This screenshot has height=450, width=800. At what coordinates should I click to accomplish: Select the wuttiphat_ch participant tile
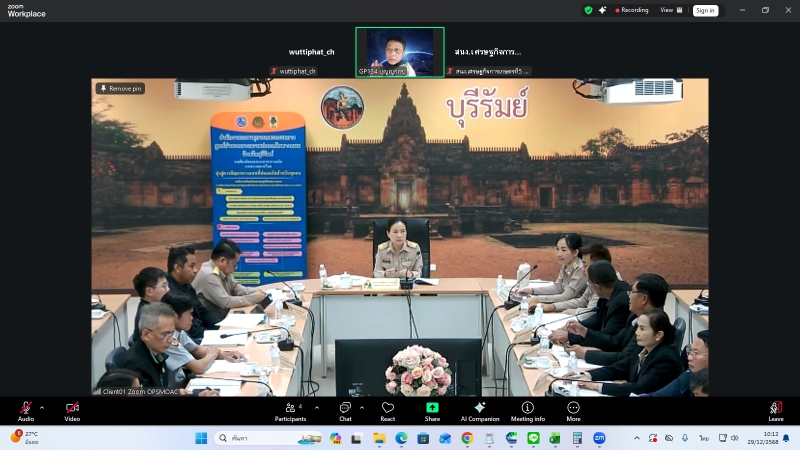(x=311, y=53)
